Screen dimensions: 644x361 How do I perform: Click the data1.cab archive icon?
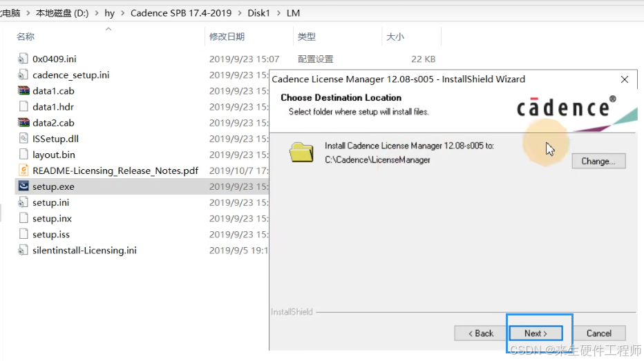23,90
